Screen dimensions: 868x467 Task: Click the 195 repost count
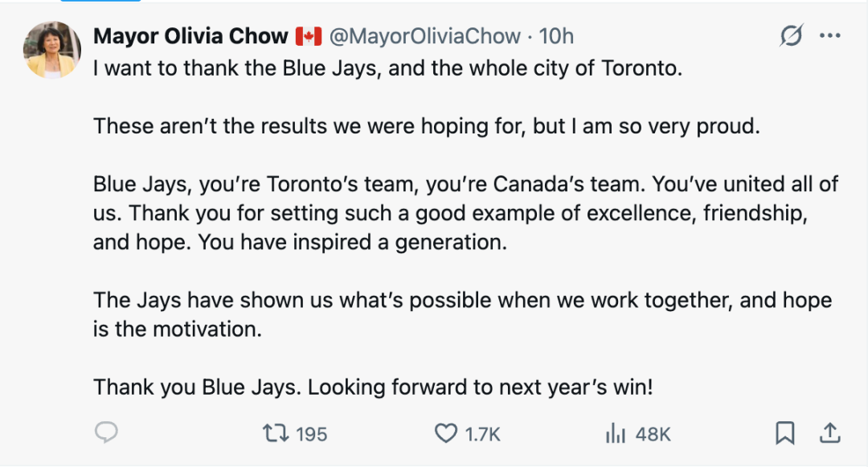point(311,434)
